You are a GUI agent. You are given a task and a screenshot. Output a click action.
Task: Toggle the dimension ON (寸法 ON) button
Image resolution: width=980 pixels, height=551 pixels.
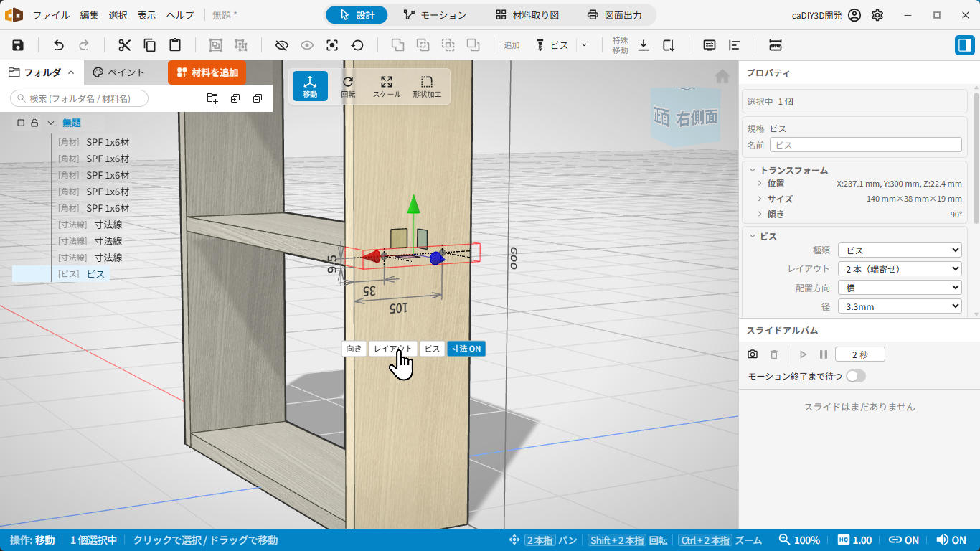[466, 349]
